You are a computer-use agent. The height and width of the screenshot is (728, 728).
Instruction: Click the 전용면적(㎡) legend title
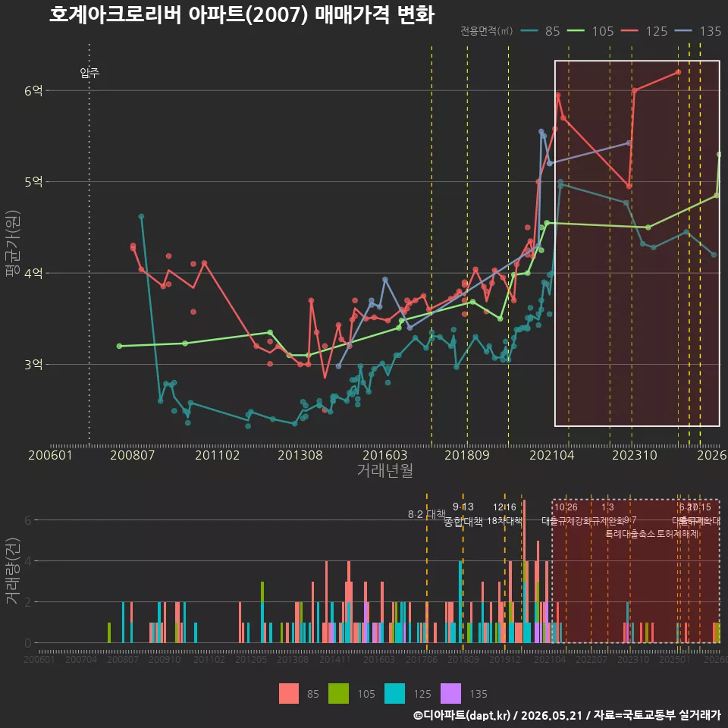[487, 31]
